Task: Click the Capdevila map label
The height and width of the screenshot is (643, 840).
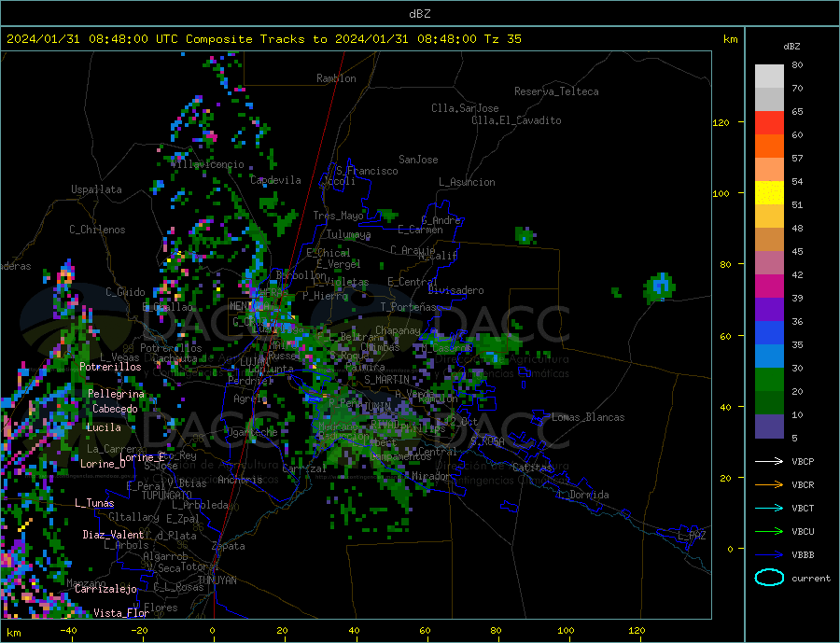Action: pos(275,180)
